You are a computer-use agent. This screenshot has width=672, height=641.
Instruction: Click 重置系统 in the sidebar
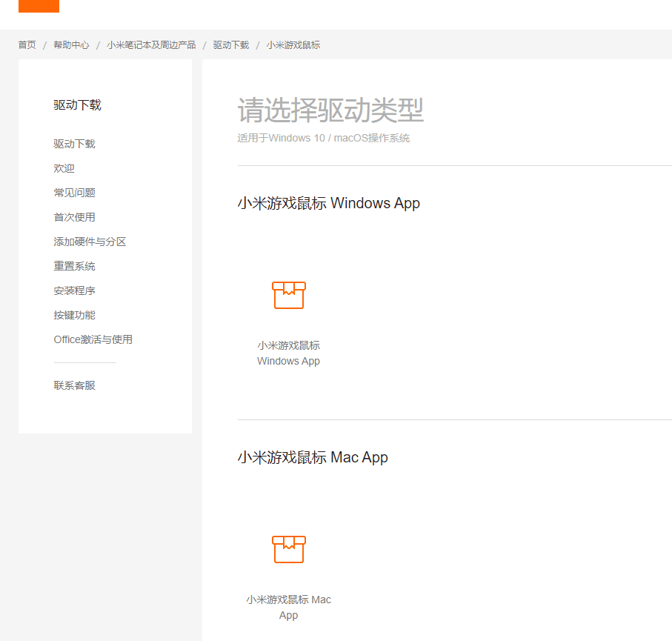coord(74,266)
